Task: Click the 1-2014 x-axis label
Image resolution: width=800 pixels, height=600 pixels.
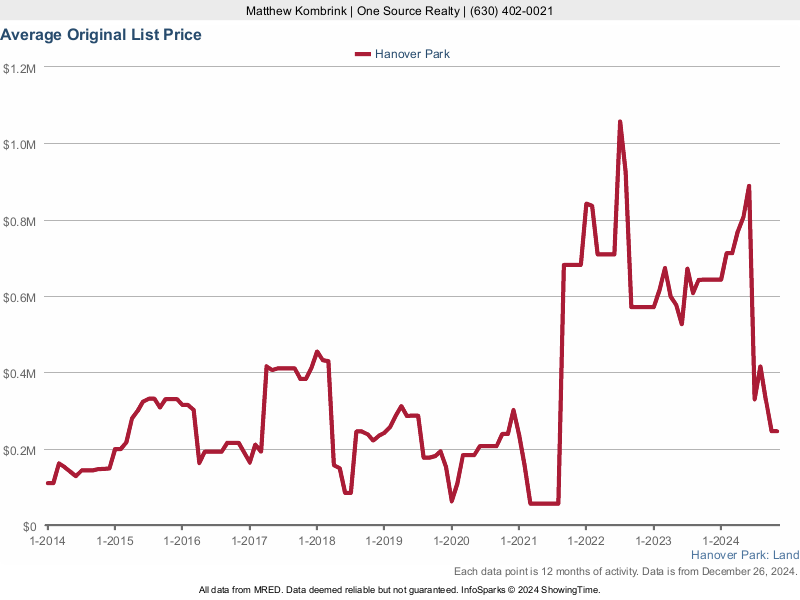Action: [x=47, y=540]
